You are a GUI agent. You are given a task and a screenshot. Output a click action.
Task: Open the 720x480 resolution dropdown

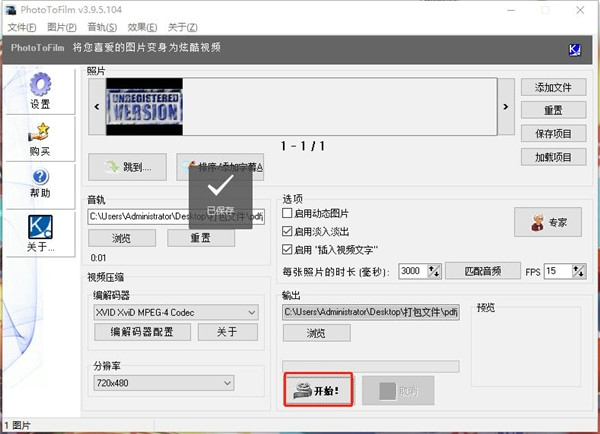[x=227, y=382]
